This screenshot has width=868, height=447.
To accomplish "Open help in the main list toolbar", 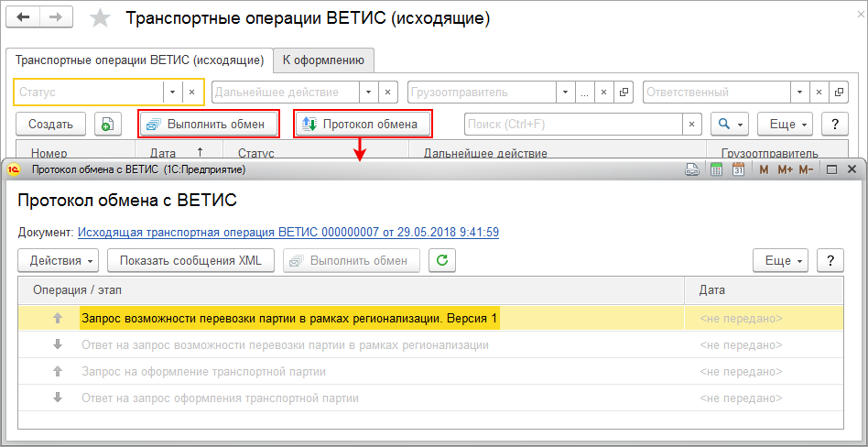I will (835, 124).
